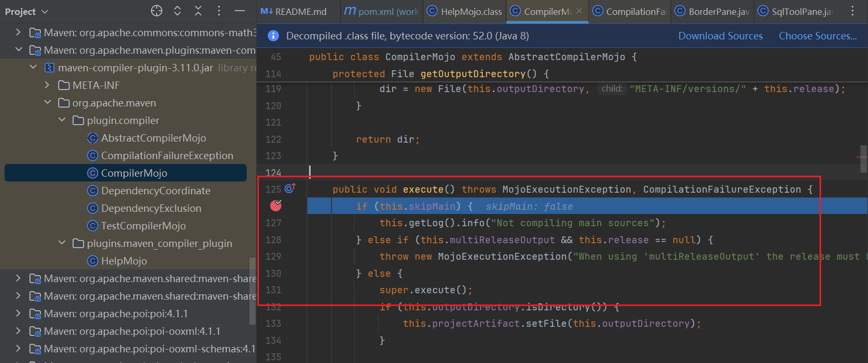Switch to the pom.xml tab
The width and height of the screenshot is (868, 363).
[x=382, y=11]
